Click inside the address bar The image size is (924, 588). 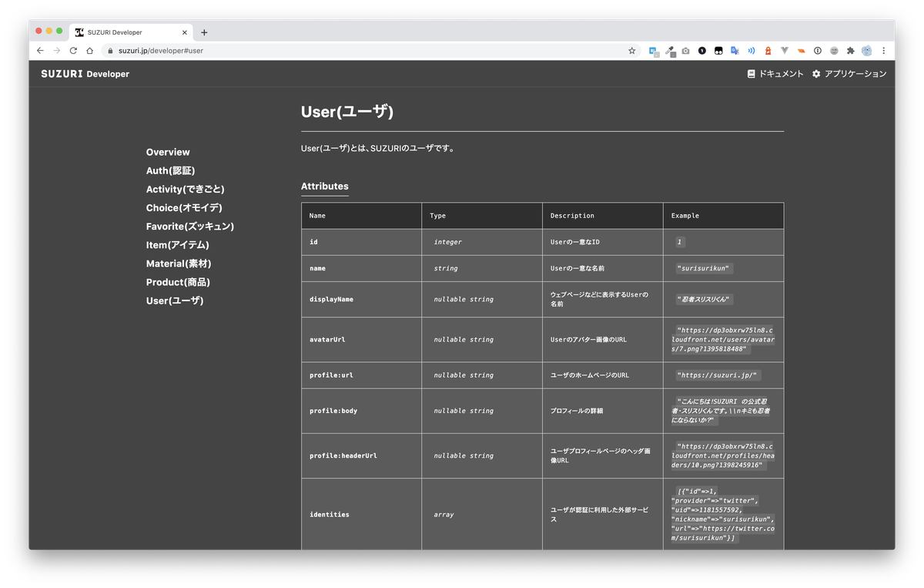coord(231,50)
